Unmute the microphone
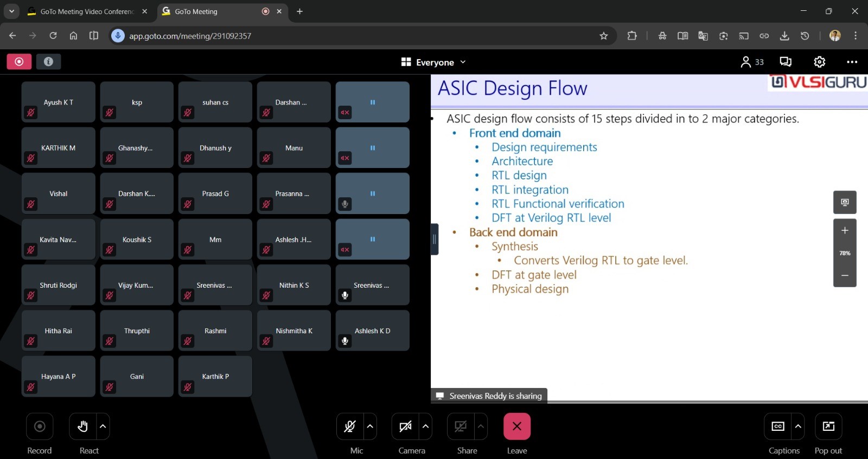The image size is (868, 459). tap(350, 427)
